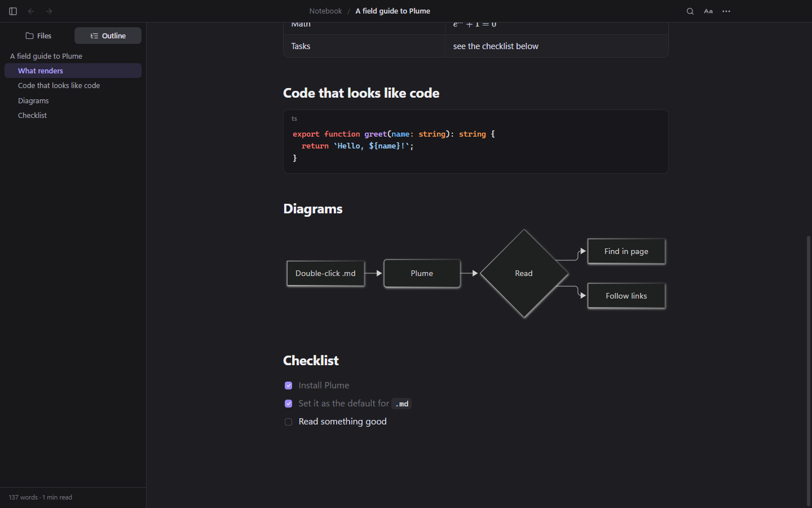Screen dimensions: 812x508
Task: Switch to the Outline tab
Action: (x=108, y=36)
